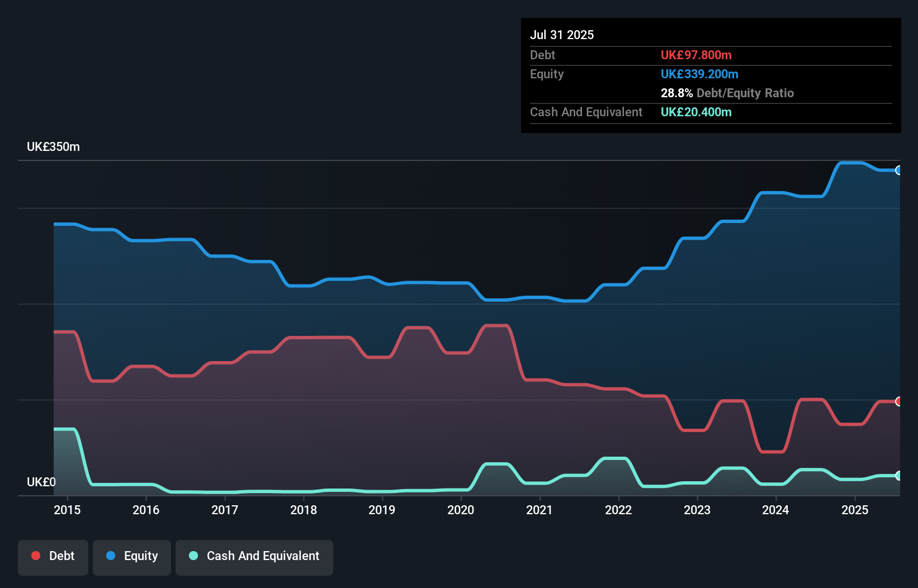Click the 2025 x-axis year label

tap(855, 510)
